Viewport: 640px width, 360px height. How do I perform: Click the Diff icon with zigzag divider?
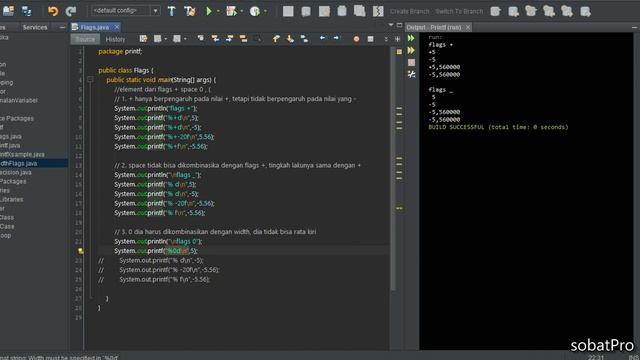pyautogui.click(x=378, y=11)
